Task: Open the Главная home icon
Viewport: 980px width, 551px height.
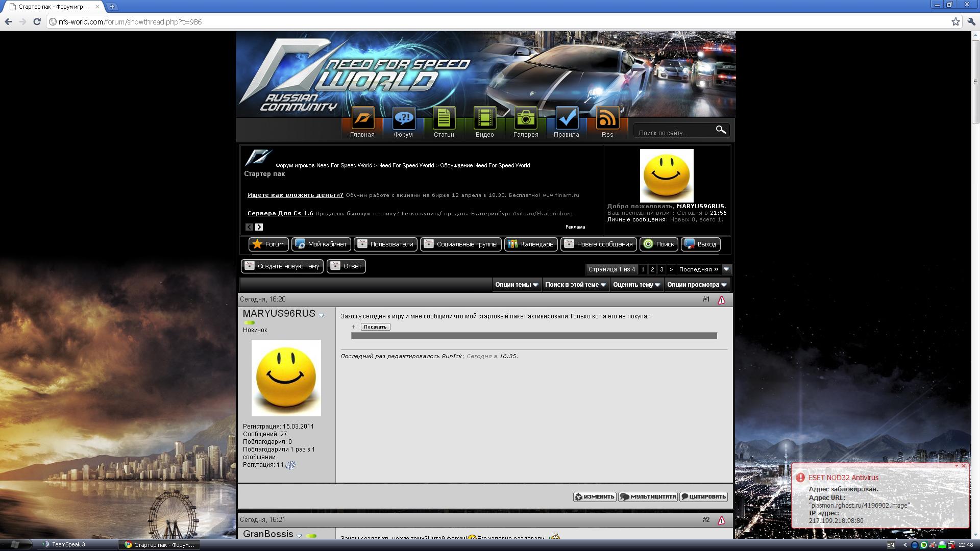Action: pos(362,118)
